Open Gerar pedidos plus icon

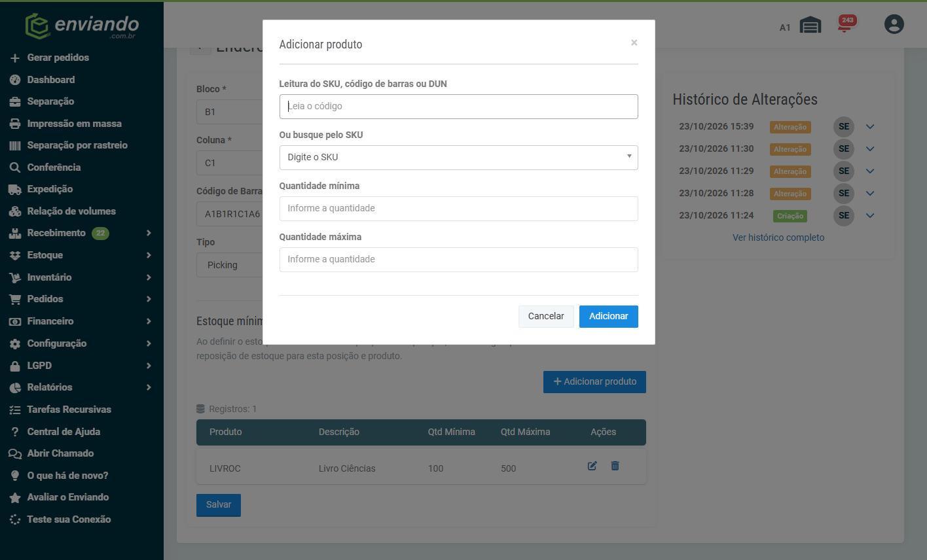15,58
